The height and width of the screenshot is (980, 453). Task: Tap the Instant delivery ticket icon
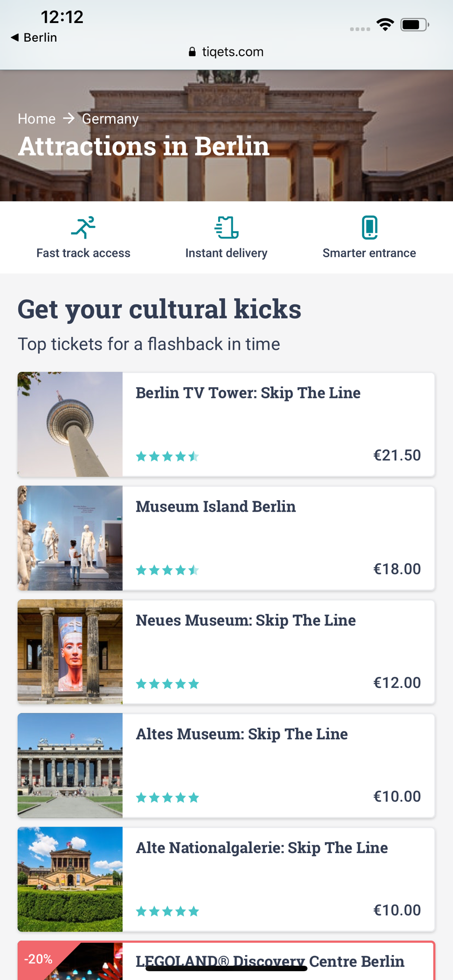point(226,228)
